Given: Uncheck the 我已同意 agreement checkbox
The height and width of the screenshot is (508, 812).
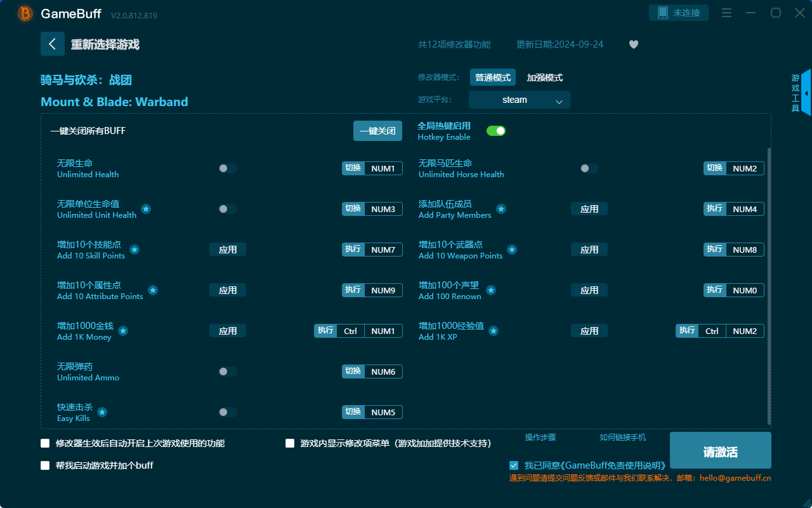Looking at the screenshot, I should click(514, 465).
